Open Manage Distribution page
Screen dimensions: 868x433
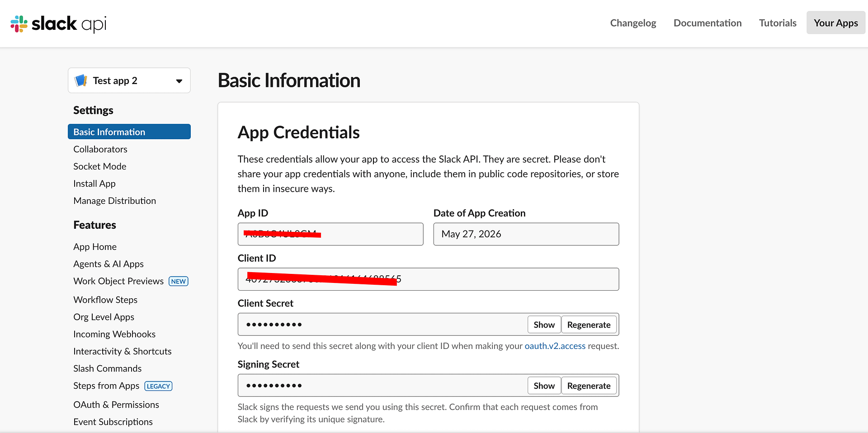coord(115,201)
